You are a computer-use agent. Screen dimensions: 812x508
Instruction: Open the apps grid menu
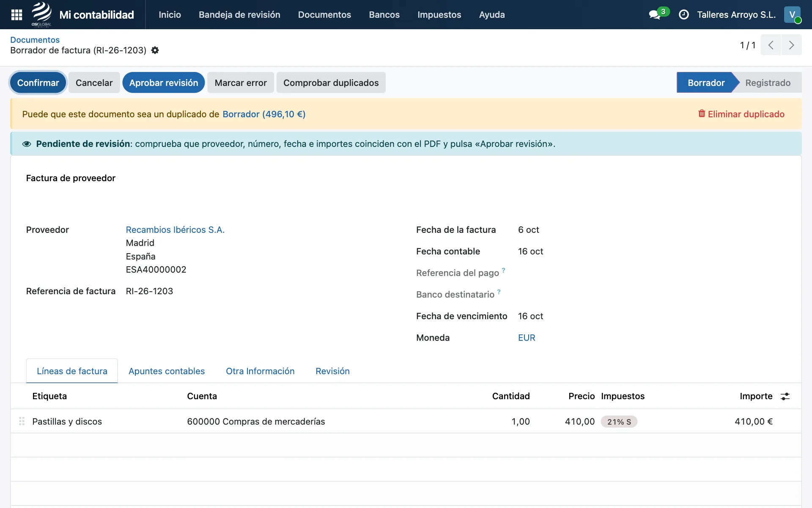16,15
